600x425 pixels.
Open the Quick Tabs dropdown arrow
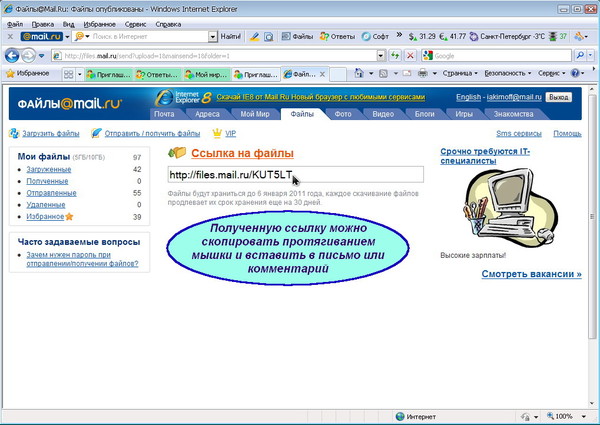click(x=80, y=74)
